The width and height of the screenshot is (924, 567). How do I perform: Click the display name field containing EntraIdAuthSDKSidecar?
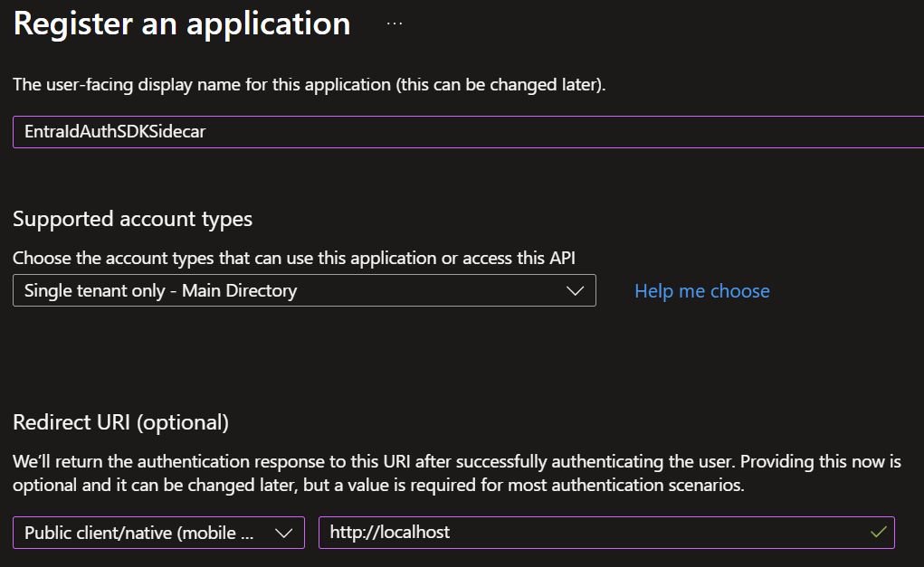pyautogui.click(x=469, y=132)
